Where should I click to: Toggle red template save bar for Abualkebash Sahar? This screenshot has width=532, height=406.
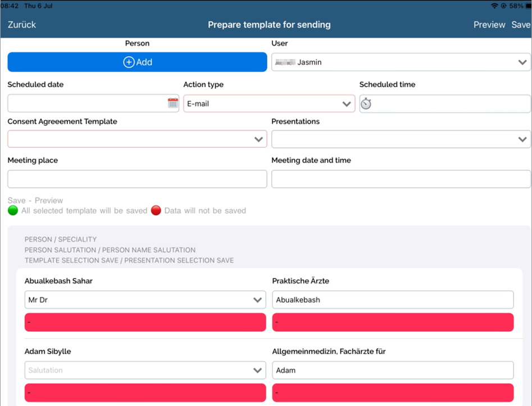click(145, 322)
